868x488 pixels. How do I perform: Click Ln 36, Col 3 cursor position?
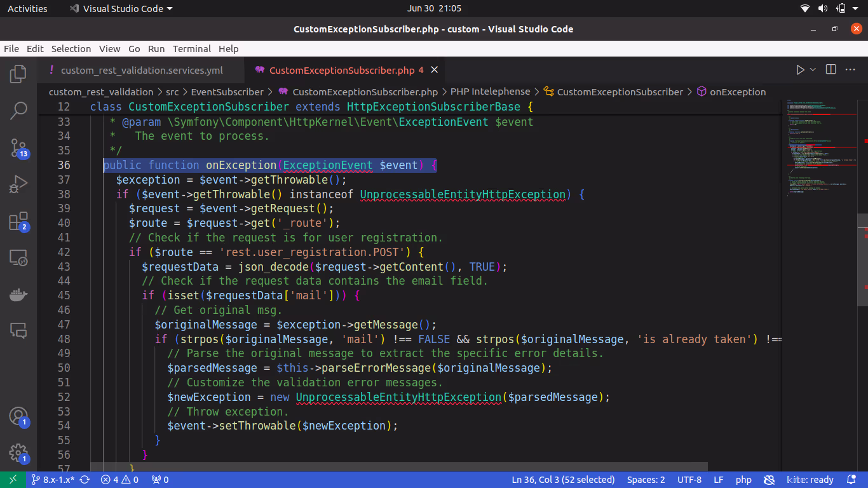(563, 480)
